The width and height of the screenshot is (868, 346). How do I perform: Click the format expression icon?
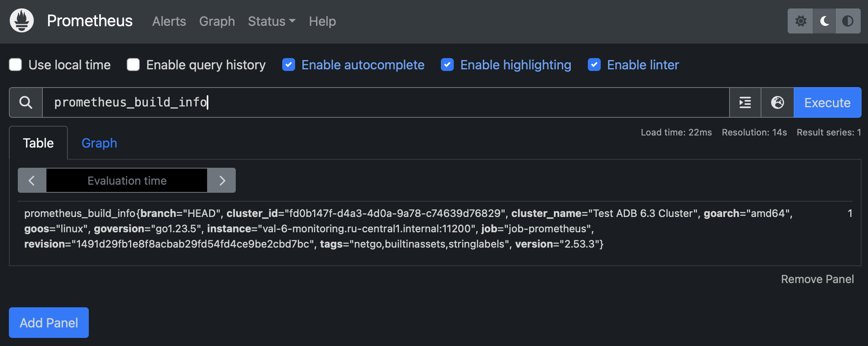[745, 102]
